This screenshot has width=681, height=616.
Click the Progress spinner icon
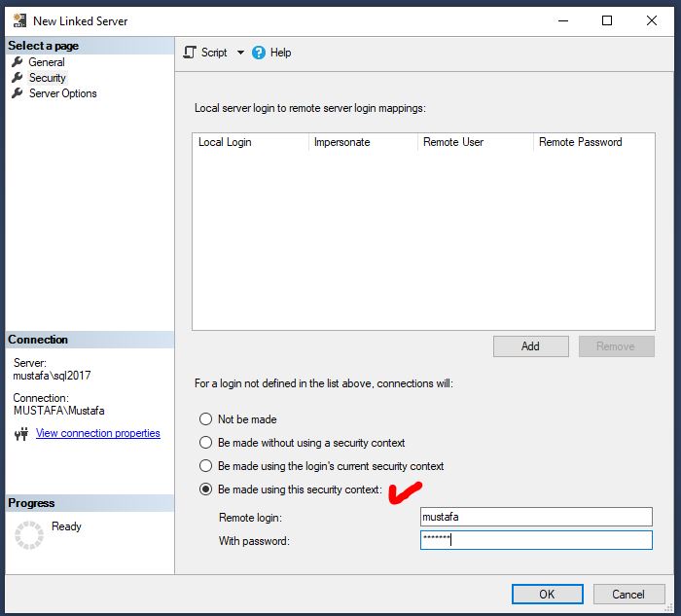coord(29,535)
